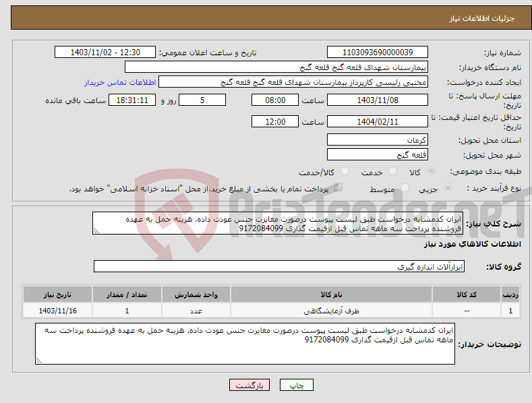Toggle the treasury documents payment checkbox

click(338, 187)
